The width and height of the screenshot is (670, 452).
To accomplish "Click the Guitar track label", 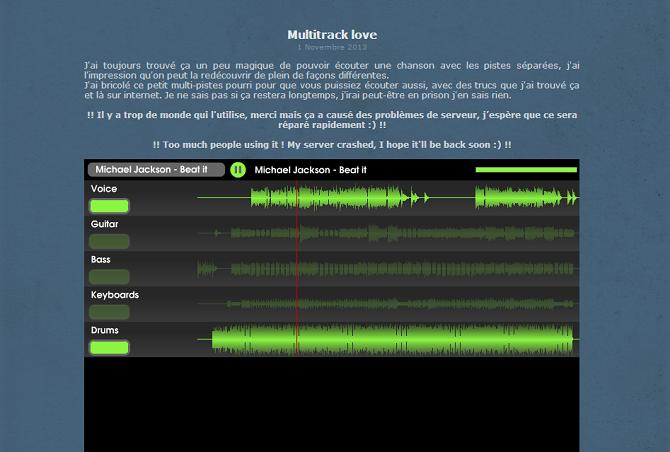I will [104, 224].
